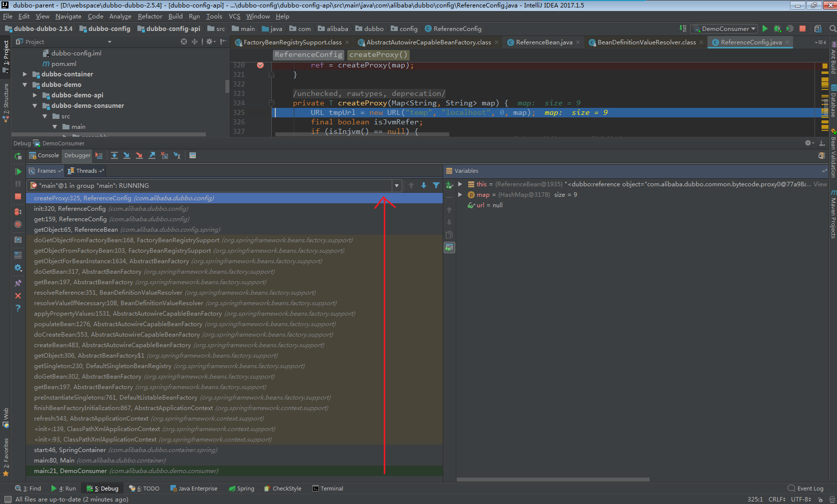Image resolution: width=837 pixels, height=504 pixels.
Task: Click the View Breakpoints icon in debug sidebar
Action: (x=18, y=212)
